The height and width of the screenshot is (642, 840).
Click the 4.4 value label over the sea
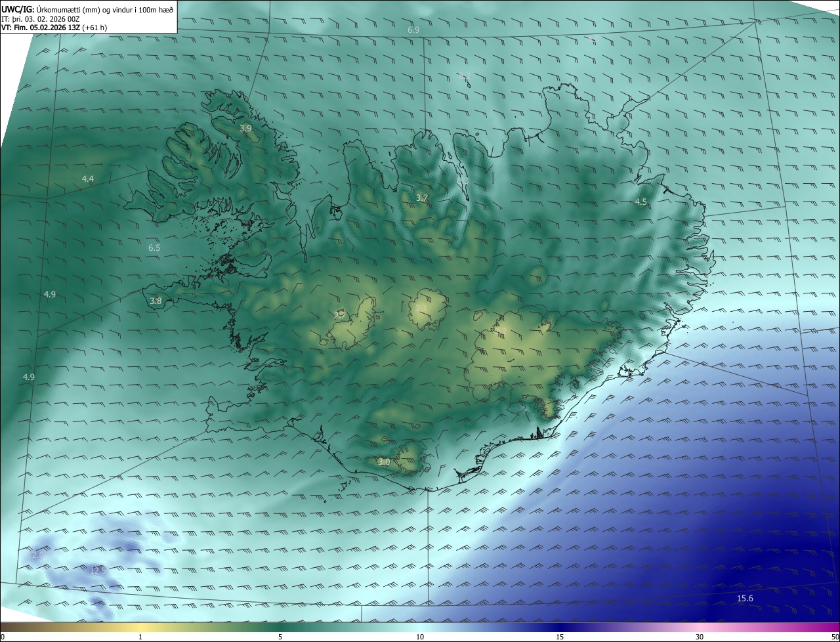coord(88,179)
